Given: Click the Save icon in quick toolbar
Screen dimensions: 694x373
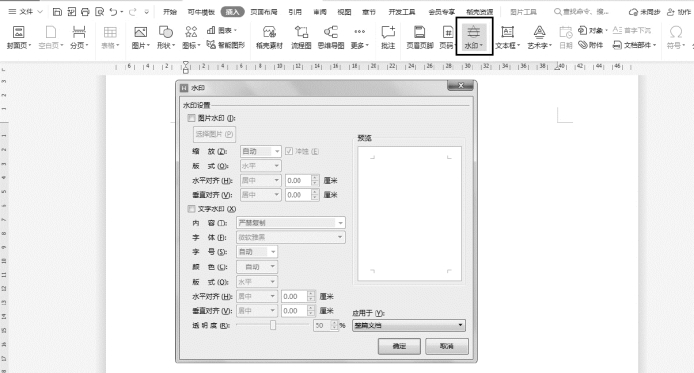Looking at the screenshot, I should 57,12.
